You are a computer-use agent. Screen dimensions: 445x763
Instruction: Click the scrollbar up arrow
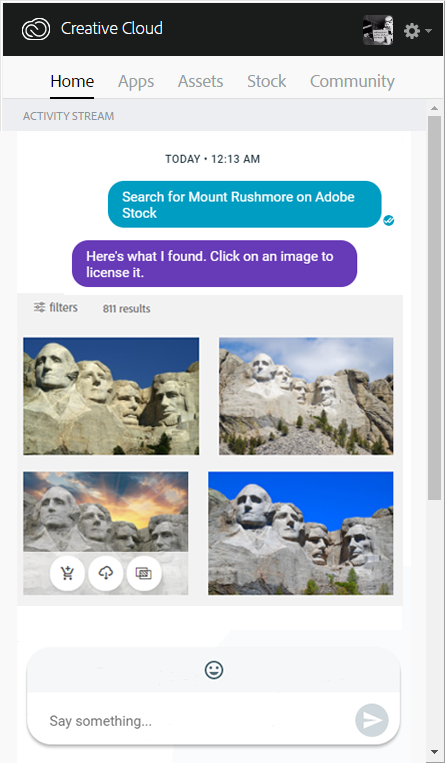(434, 108)
